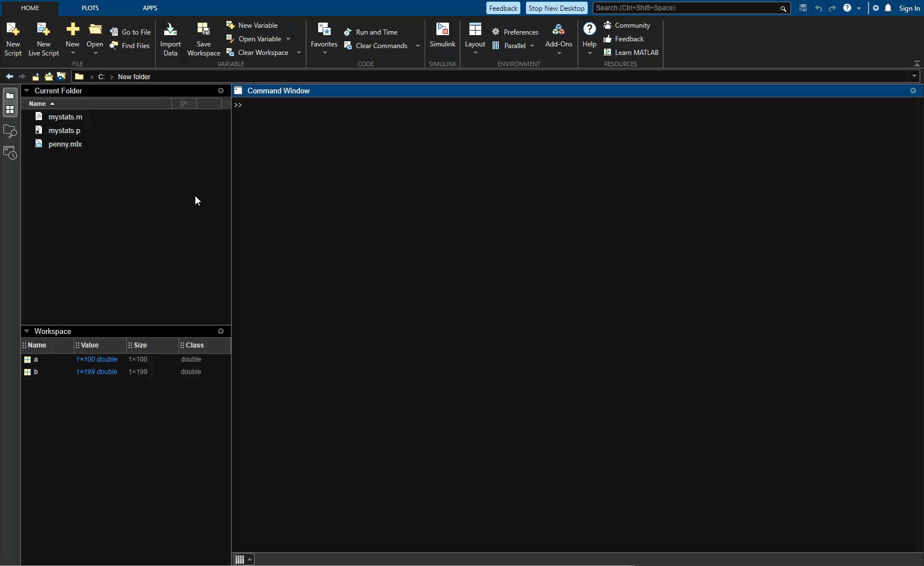The height and width of the screenshot is (566, 924).
Task: Switch to the APPS tab
Action: pyautogui.click(x=150, y=8)
